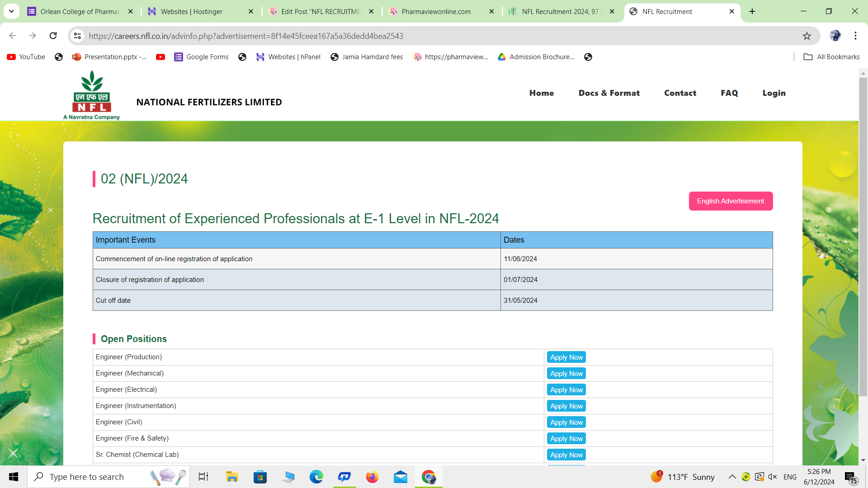The width and height of the screenshot is (868, 488).
Task: Switch to Orlean College of Pharmacy tab
Action: [x=80, y=11]
